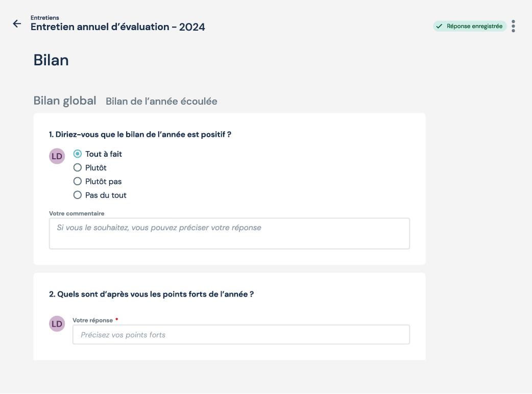This screenshot has width=532, height=394.
Task: Open the "Bilan de l'année écoulée" tab
Action: [x=161, y=101]
